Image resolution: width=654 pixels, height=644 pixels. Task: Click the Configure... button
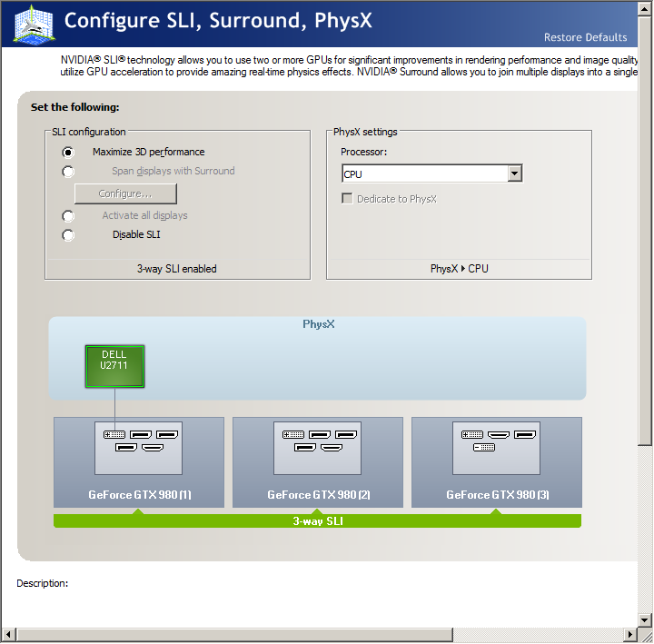125,194
